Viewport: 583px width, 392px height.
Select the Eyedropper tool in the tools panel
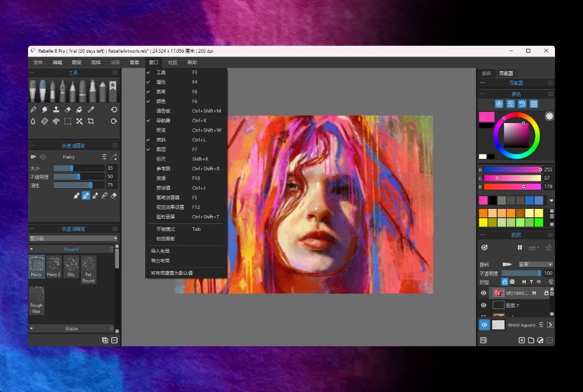pos(91,110)
